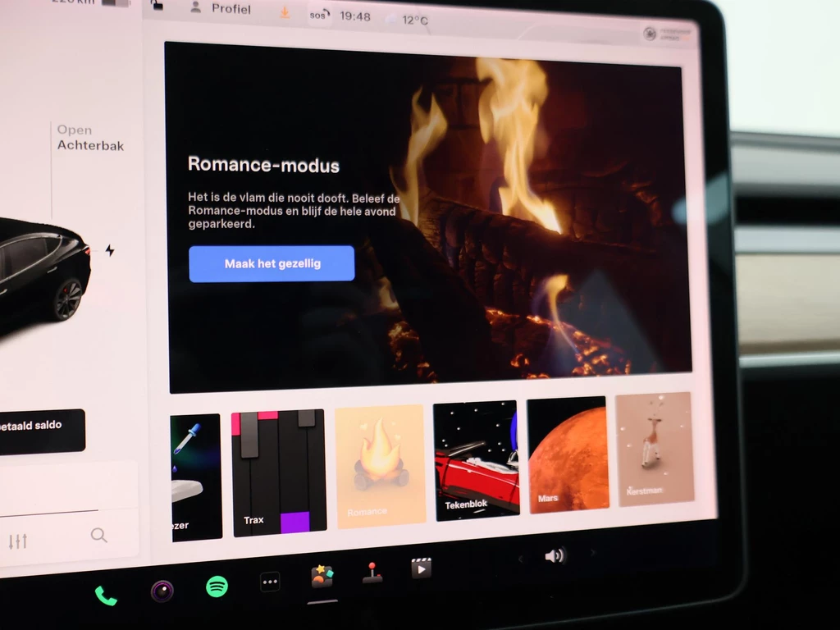The width and height of the screenshot is (840, 630).
Task: Launch Spotify from the dock
Action: tap(217, 586)
